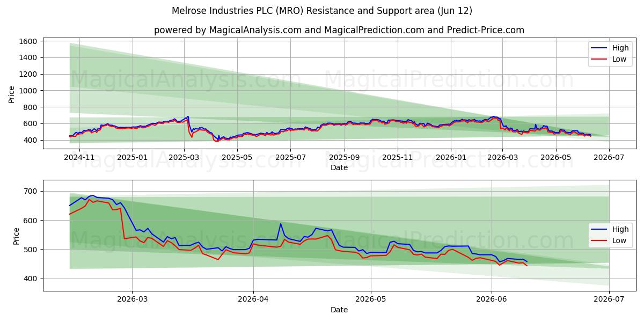Screen dimensions: 644x322
Task: Click the '1600' price label on top chart
Action: pos(27,41)
